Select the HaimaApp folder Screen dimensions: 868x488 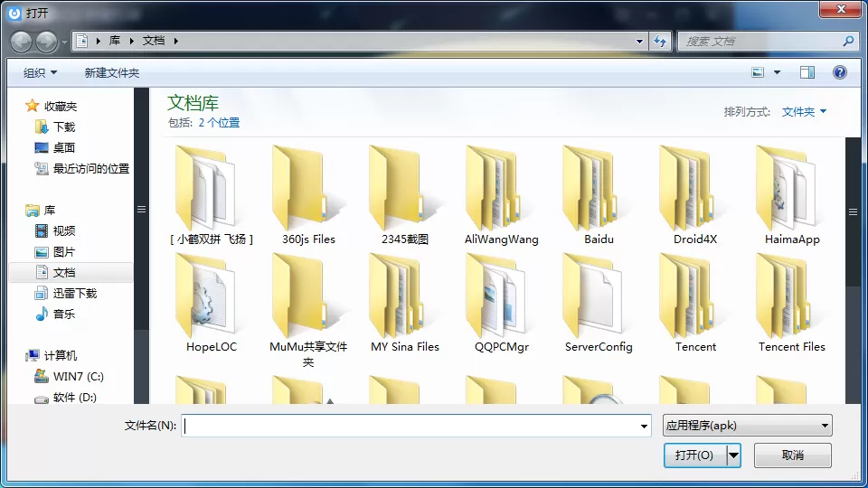point(792,195)
